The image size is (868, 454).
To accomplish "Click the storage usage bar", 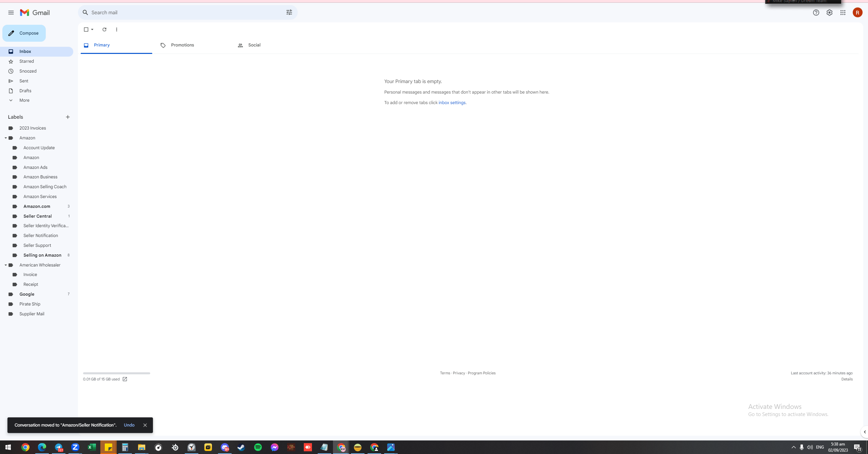I will [x=117, y=373].
